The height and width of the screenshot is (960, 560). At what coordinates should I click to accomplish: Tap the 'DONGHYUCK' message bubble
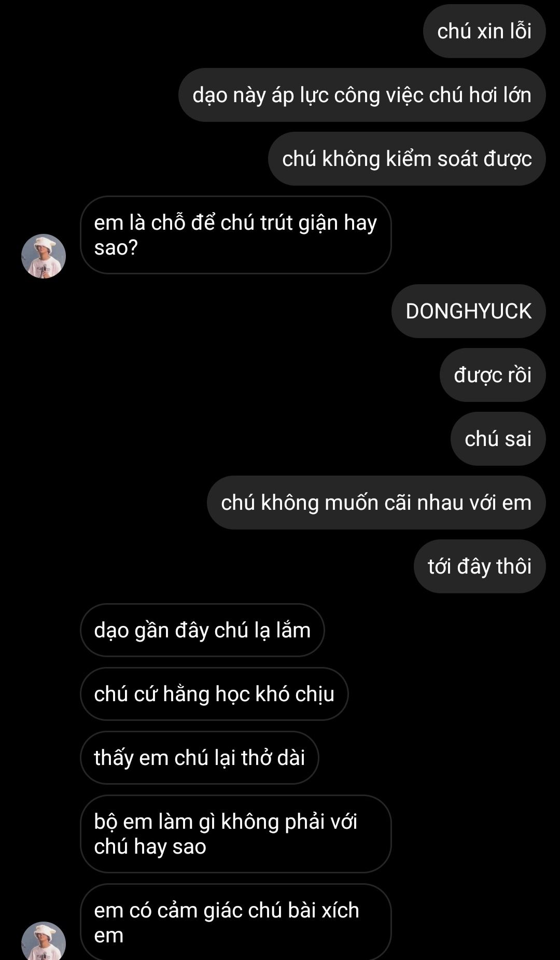[469, 311]
